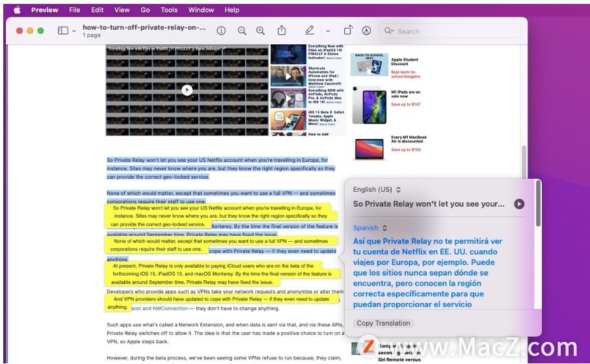Screen dimensions: 590x364
Task: Click the Apple Student Discount headline
Action: (405, 62)
